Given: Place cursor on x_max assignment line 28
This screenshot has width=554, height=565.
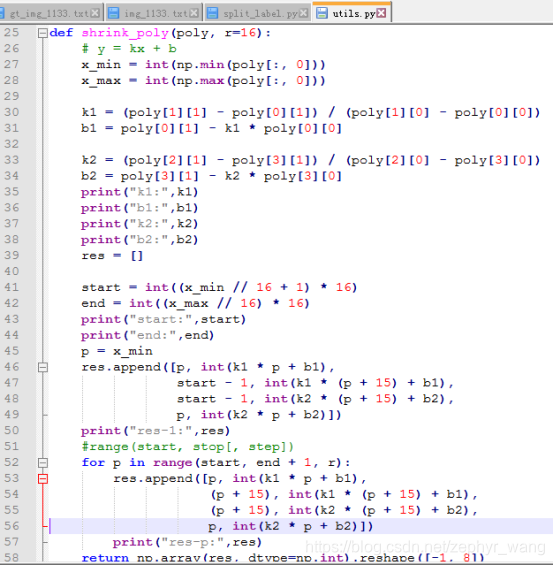Looking at the screenshot, I should [203, 81].
